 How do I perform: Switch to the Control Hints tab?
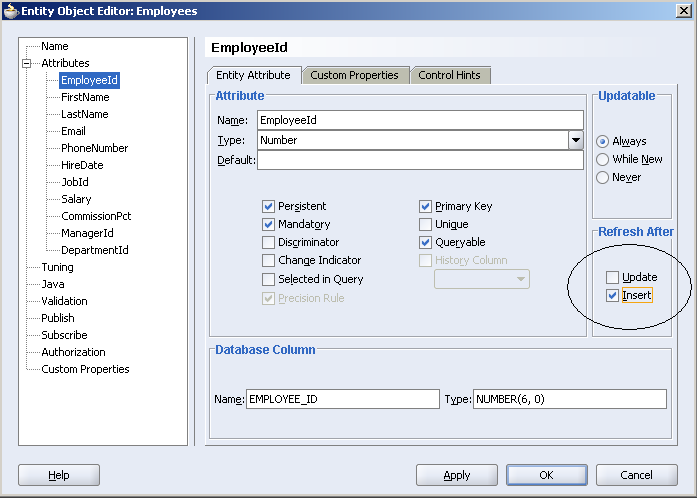(x=449, y=75)
